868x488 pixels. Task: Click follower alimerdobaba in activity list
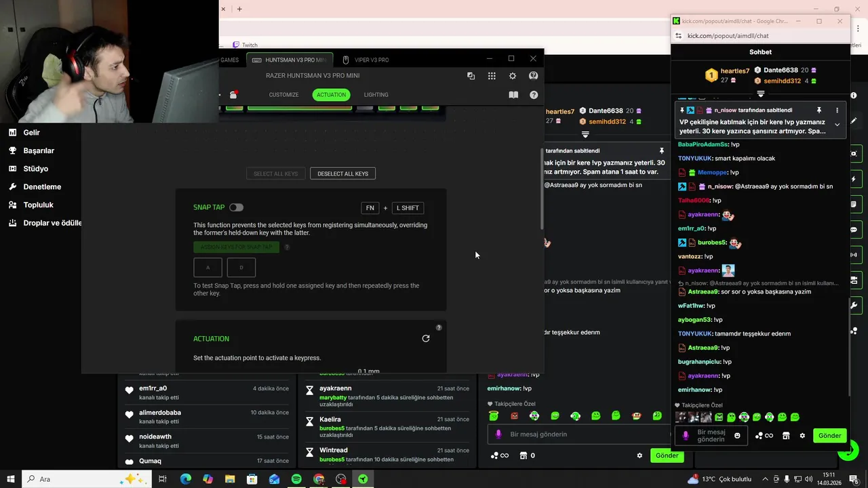[x=160, y=413]
